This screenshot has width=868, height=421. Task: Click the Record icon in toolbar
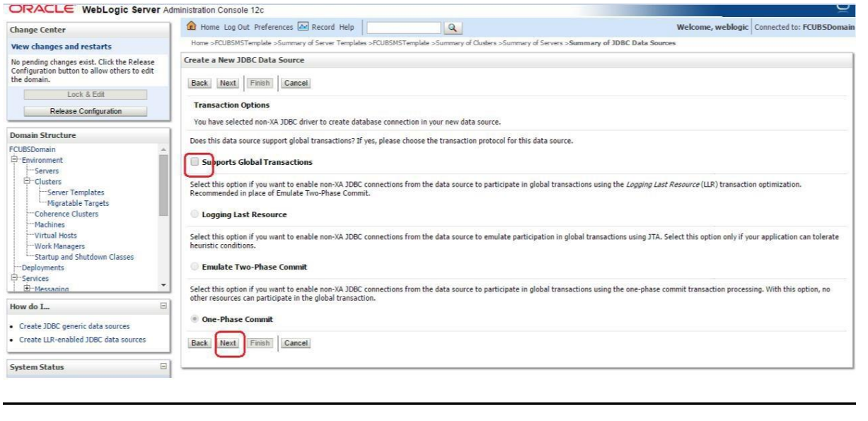pos(303,27)
